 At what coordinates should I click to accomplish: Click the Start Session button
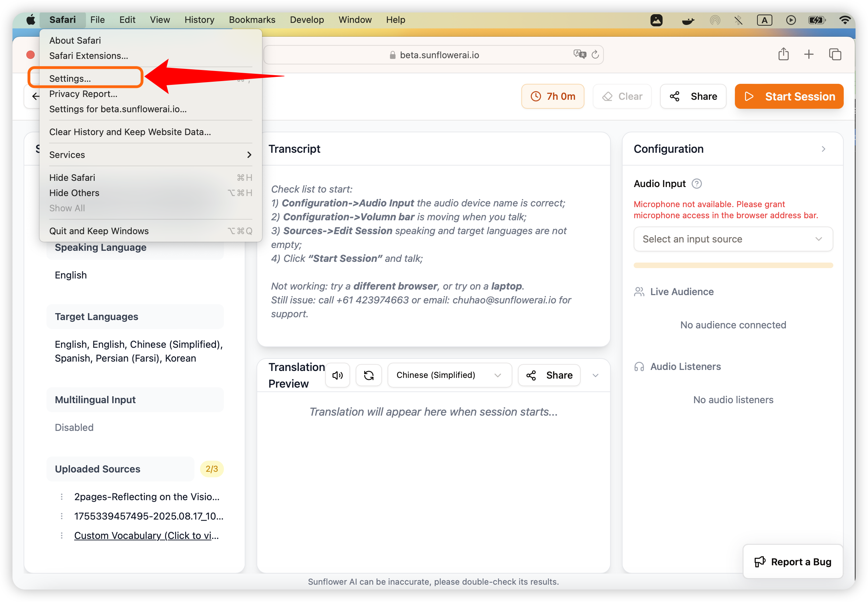click(789, 96)
